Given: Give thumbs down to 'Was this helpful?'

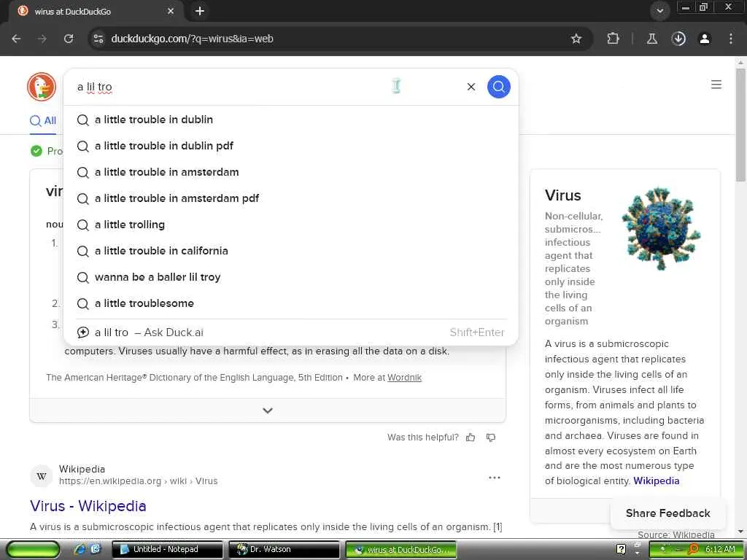Looking at the screenshot, I should click(x=491, y=437).
